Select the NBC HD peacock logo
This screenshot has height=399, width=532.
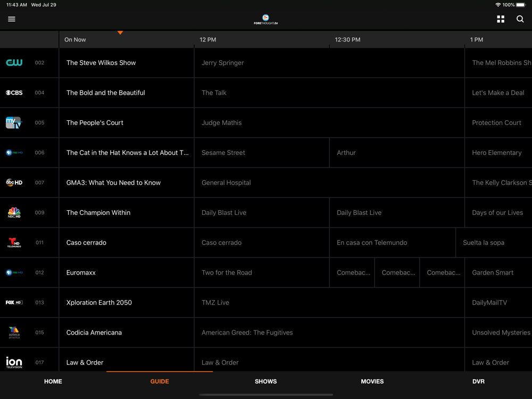(x=14, y=212)
